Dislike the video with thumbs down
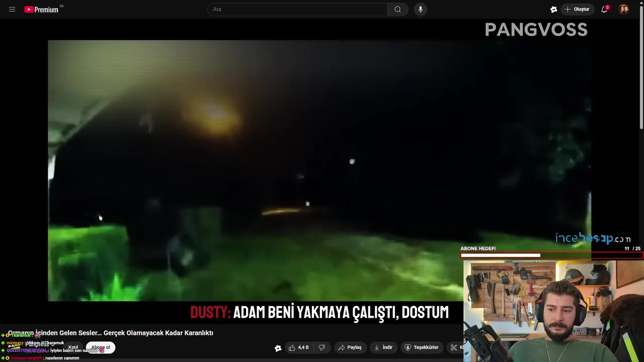 (322, 347)
